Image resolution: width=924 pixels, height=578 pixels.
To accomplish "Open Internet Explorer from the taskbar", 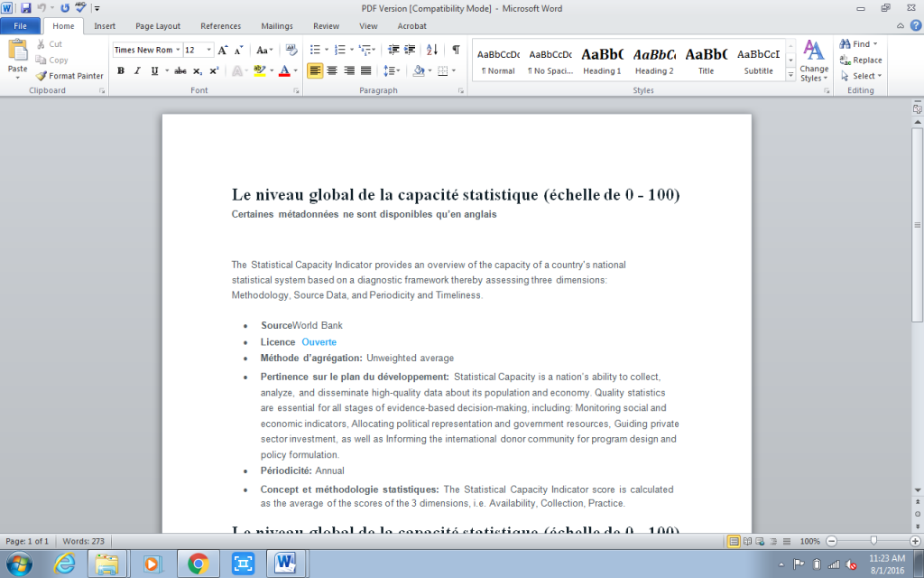I will point(64,564).
